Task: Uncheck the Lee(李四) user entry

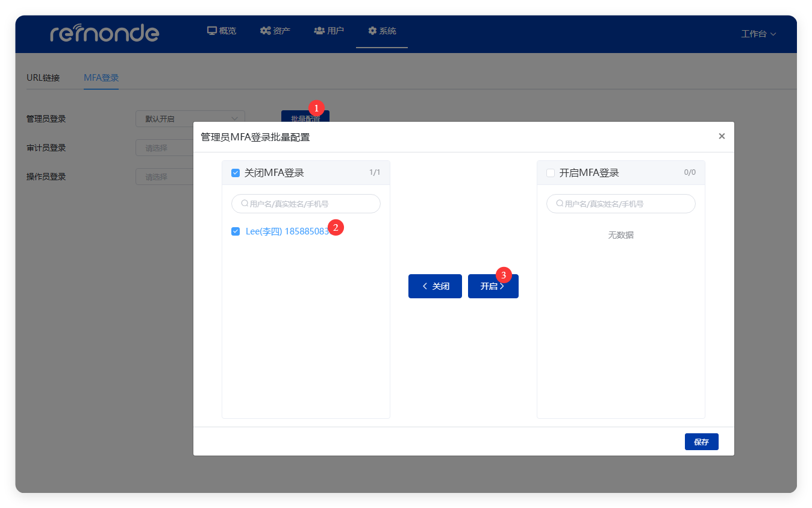Action: (x=235, y=231)
